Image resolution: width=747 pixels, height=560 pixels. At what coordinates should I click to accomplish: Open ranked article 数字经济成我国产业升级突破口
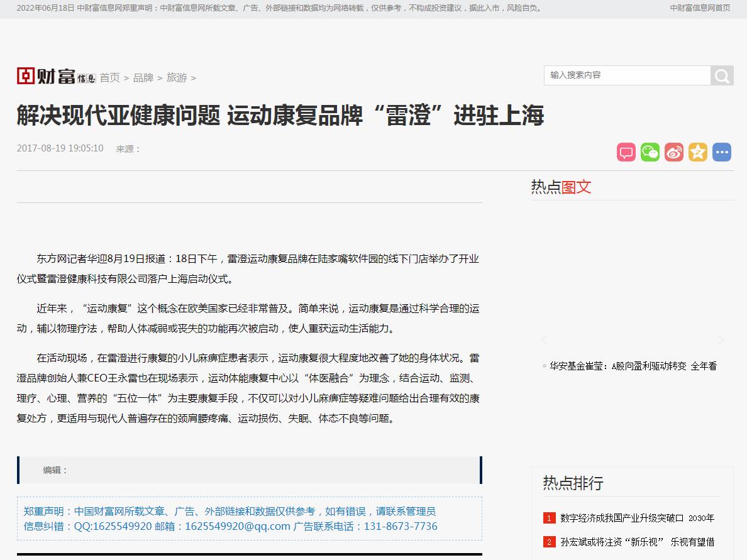click(637, 518)
